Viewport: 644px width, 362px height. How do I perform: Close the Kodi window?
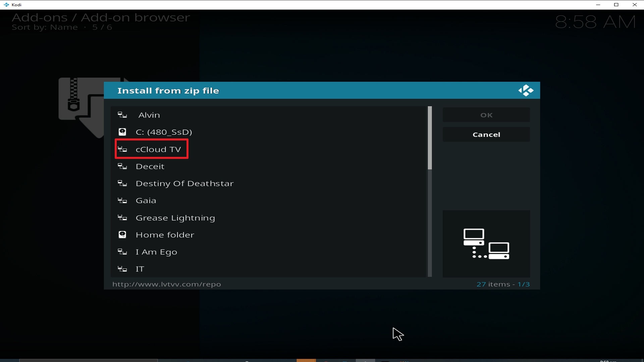point(635,5)
